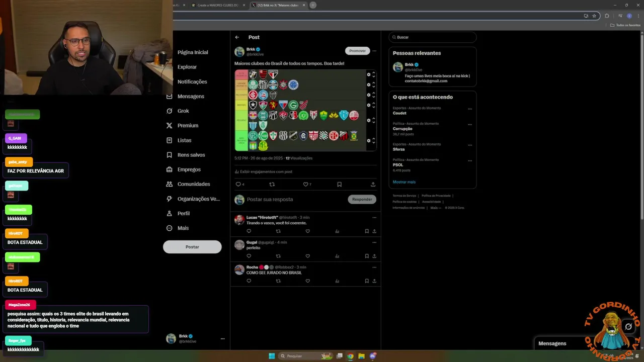Open the Coudet trending topic
Screen dimensions: 644x362
399,113
